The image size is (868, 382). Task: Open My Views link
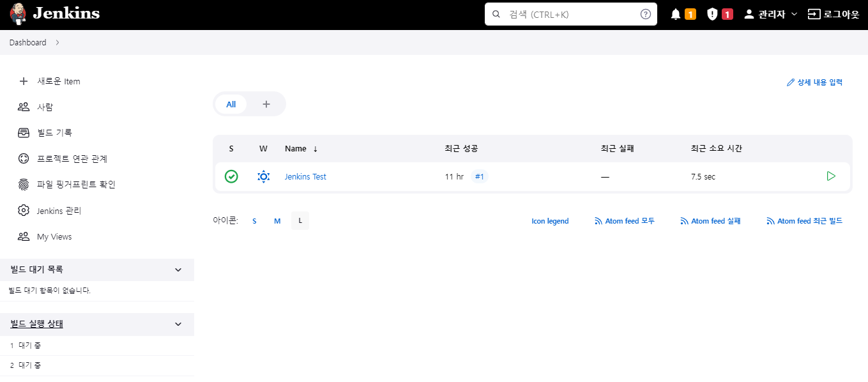pyautogui.click(x=54, y=236)
